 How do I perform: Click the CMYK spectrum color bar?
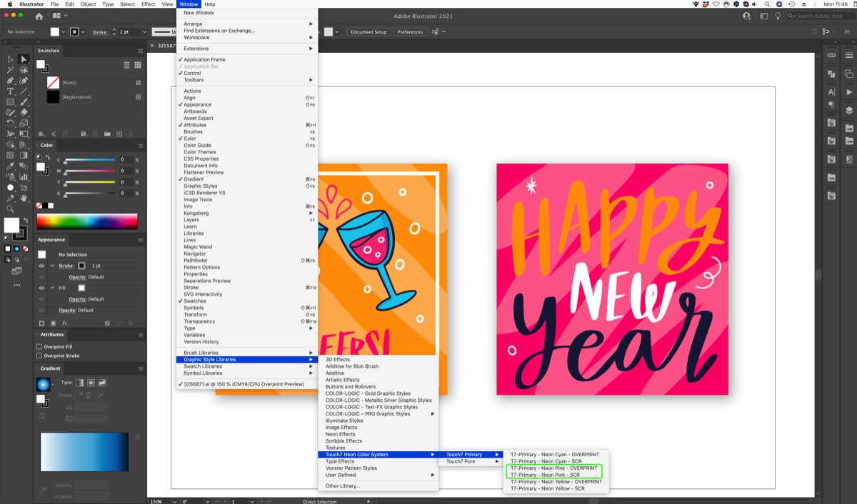[87, 221]
